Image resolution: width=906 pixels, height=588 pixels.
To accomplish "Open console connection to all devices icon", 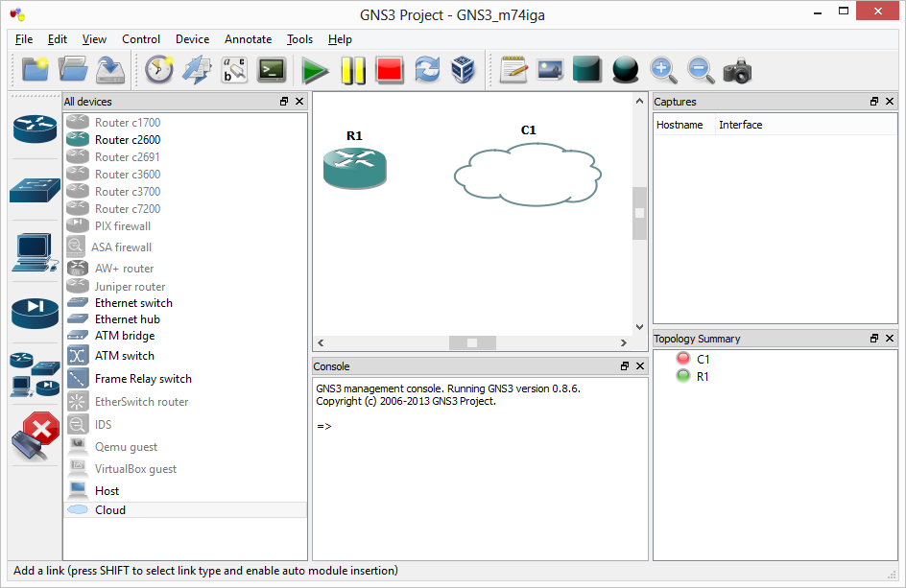I will [272, 70].
